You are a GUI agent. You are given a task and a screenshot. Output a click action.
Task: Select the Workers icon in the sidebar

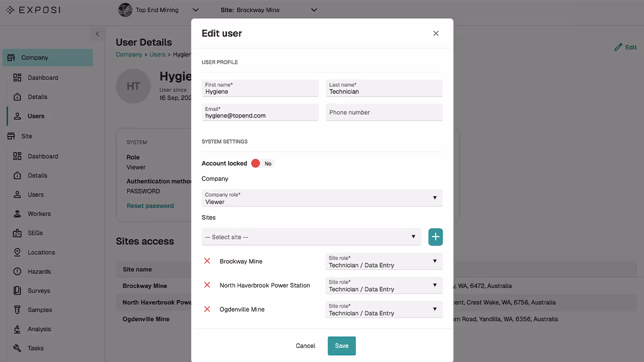coord(18,213)
